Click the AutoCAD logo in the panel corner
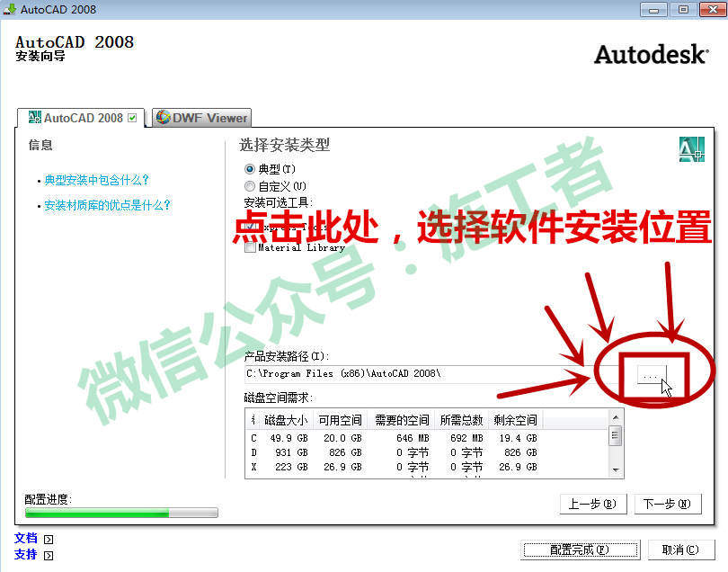 692,149
